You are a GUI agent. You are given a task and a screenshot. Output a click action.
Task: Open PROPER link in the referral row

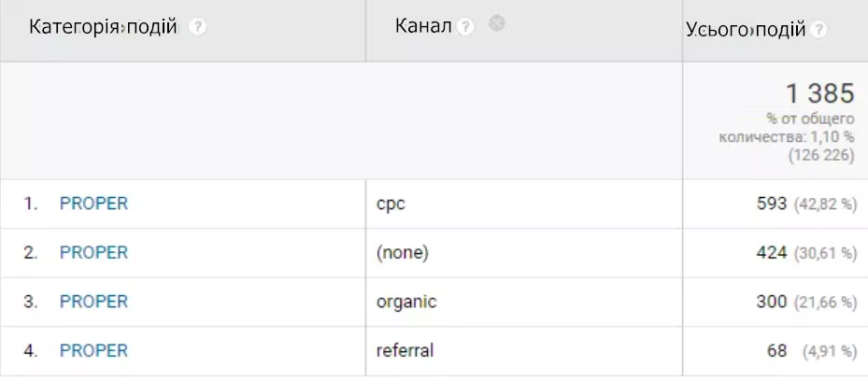93,350
